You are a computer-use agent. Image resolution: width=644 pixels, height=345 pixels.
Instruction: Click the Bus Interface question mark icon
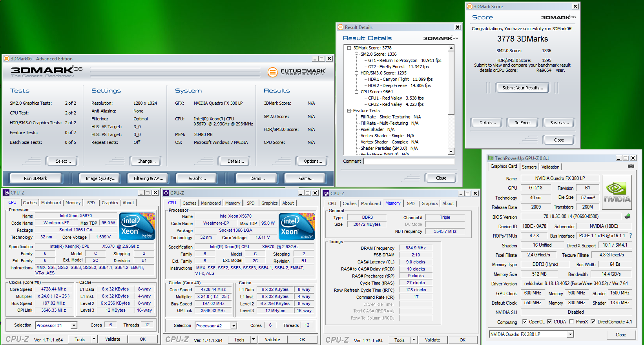(631, 236)
